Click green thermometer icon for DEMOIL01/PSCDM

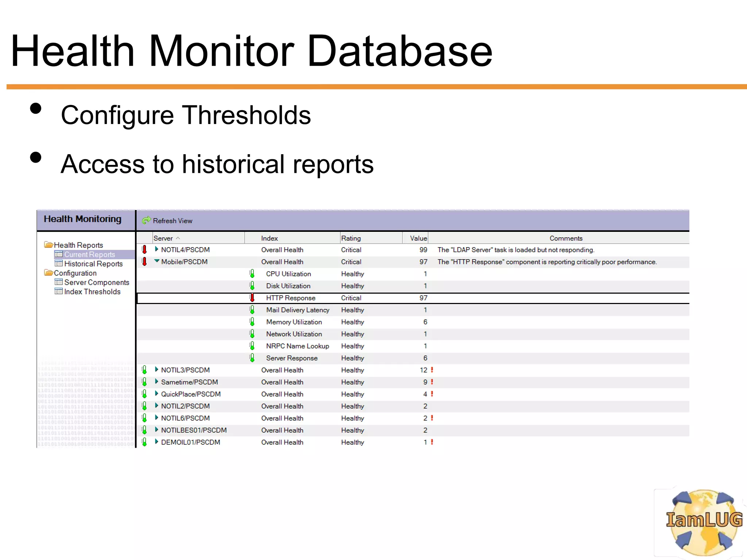pos(144,442)
